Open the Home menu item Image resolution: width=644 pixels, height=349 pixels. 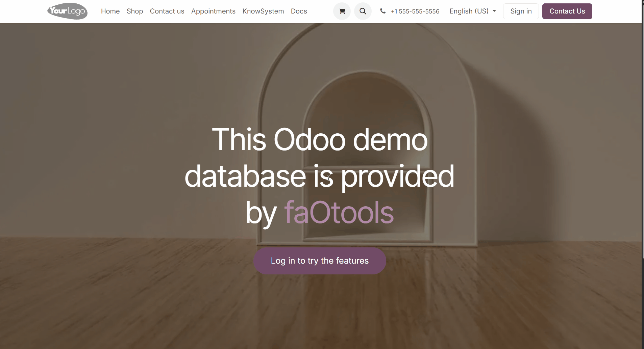(x=110, y=11)
